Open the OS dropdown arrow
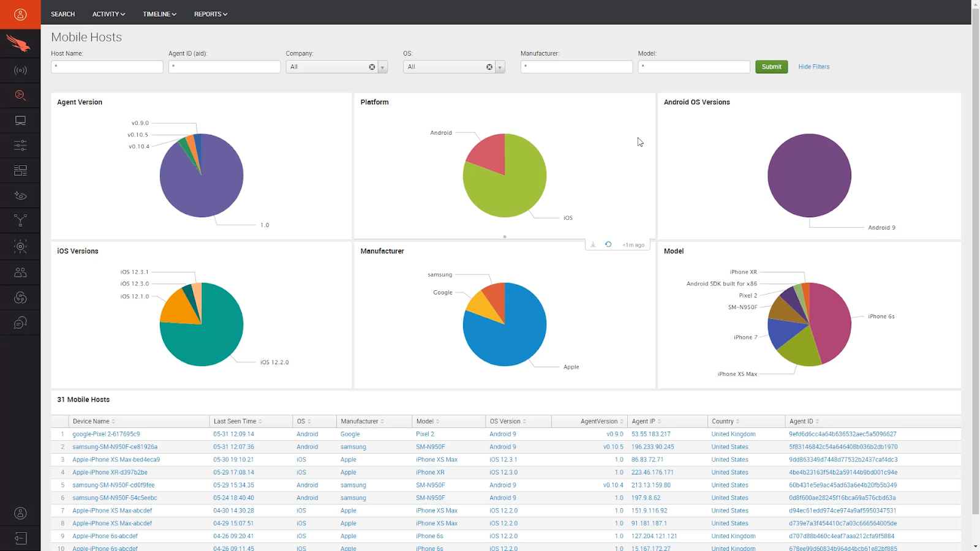The width and height of the screenshot is (980, 551). [x=500, y=67]
